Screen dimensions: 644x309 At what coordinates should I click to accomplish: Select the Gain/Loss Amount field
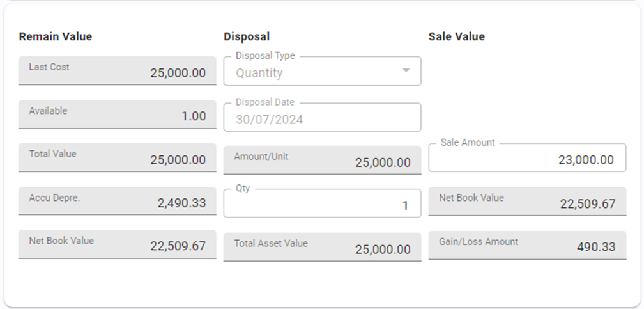(x=526, y=246)
